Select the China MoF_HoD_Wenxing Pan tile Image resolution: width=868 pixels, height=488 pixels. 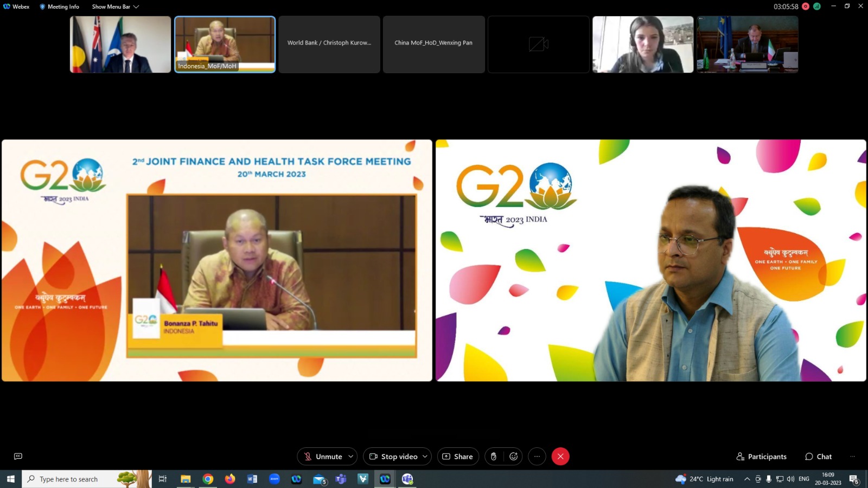[x=434, y=44]
